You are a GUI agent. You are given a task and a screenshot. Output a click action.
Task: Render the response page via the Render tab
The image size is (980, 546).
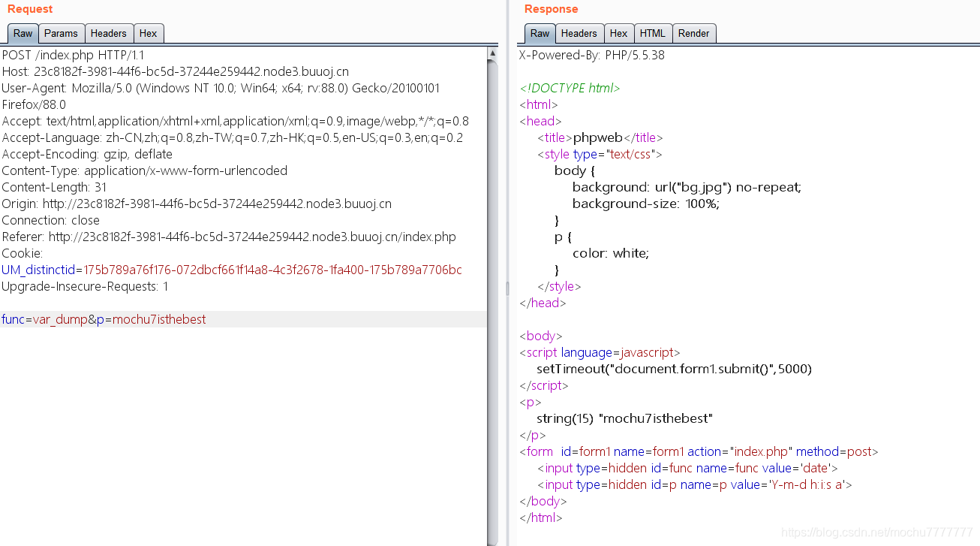(693, 33)
